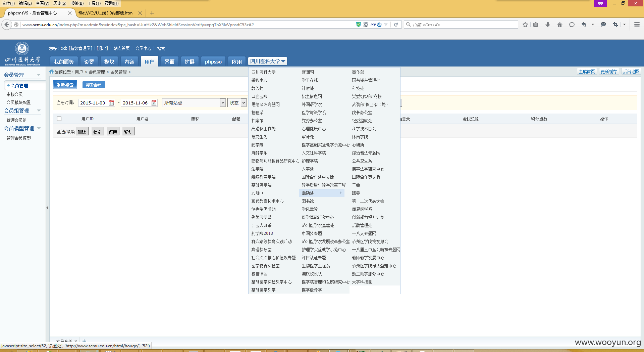
Task: Open the 工具(T) browser menu
Action: tap(94, 3)
